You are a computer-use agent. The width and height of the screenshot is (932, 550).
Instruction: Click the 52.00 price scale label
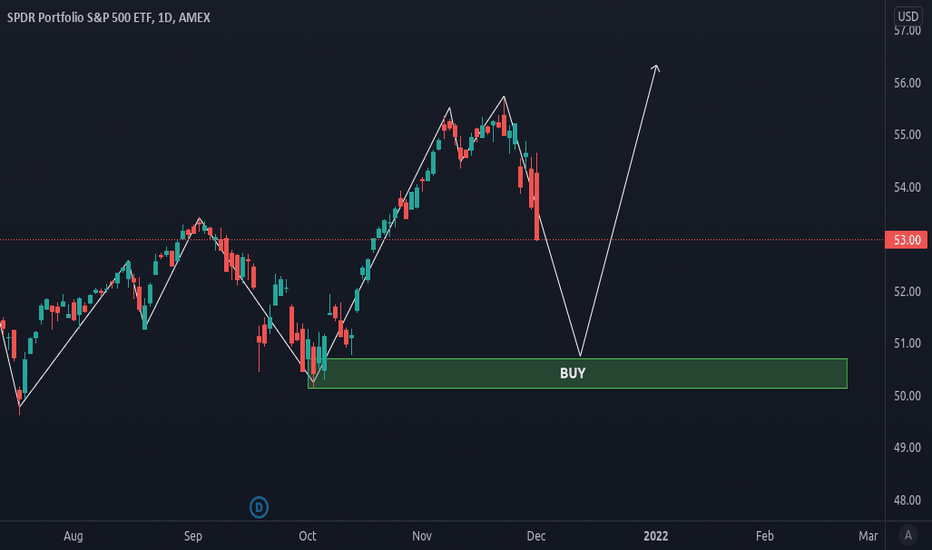pyautogui.click(x=907, y=291)
